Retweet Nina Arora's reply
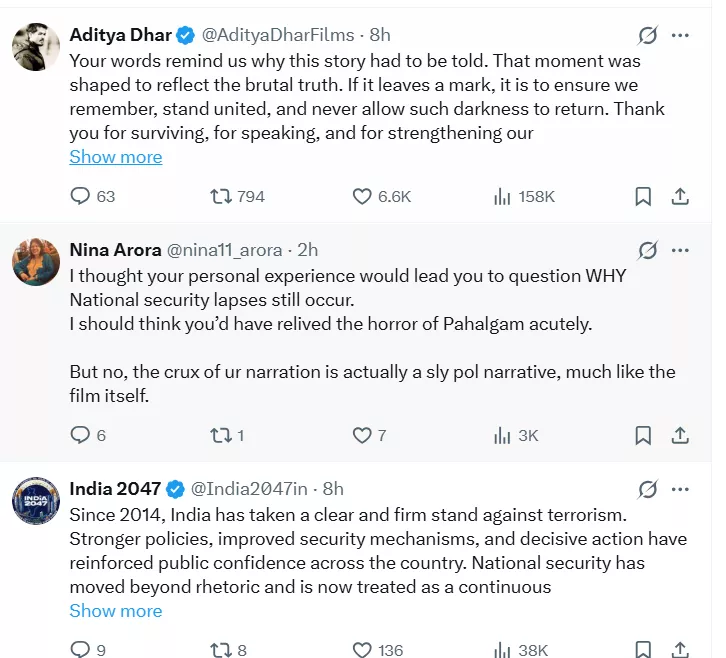726x658 pixels. 221,435
